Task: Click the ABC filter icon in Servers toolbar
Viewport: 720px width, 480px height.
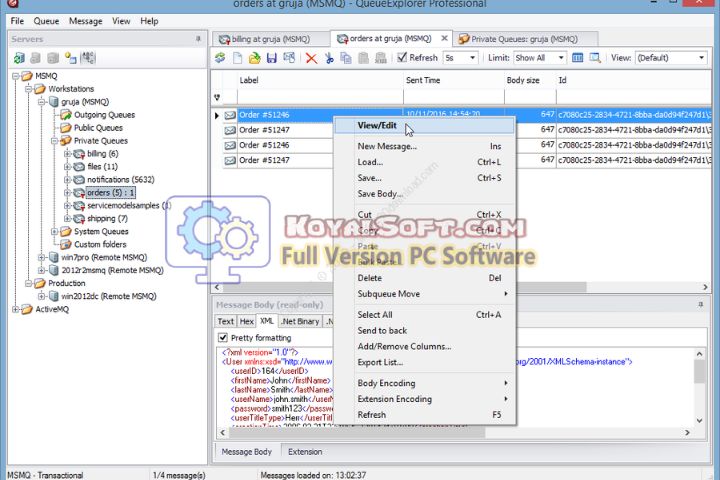Action: click(88, 58)
